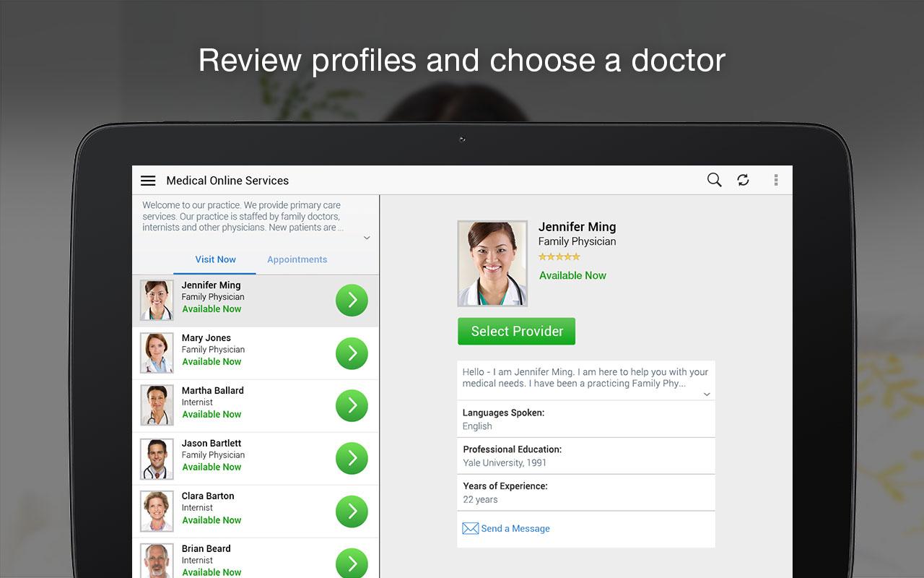Switch to the Visit Now tab
Image resolution: width=924 pixels, height=578 pixels.
[215, 260]
